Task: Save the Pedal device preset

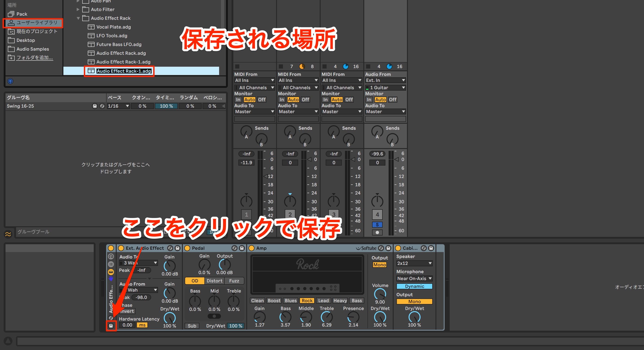Action: [242, 248]
